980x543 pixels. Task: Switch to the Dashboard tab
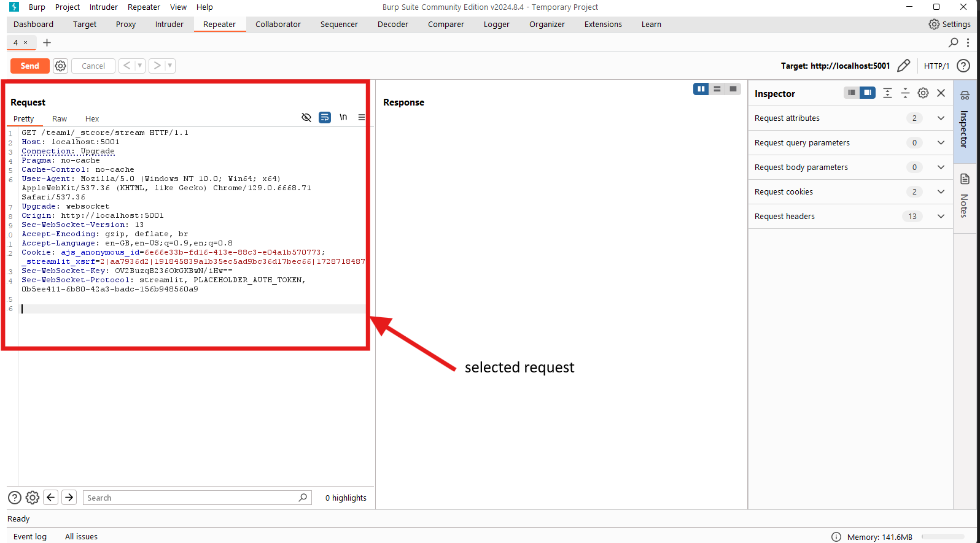pos(33,25)
